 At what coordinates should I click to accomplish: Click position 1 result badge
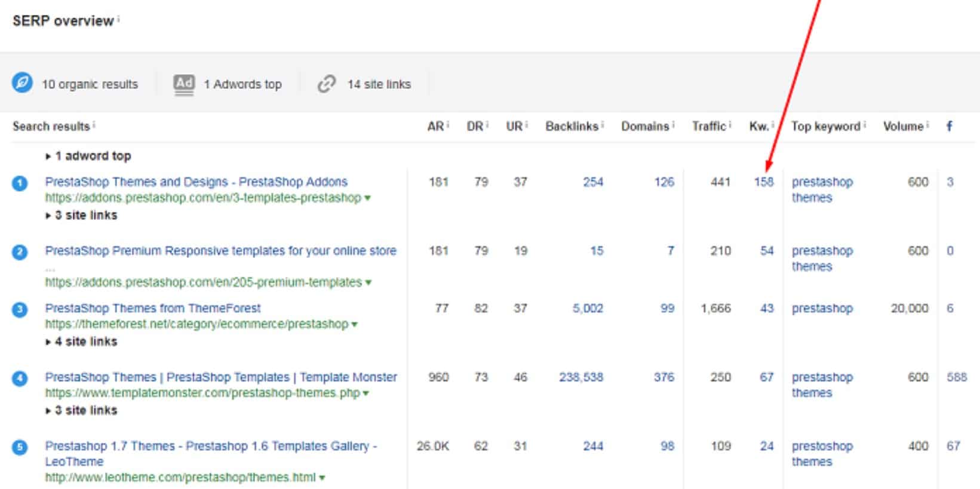(20, 183)
